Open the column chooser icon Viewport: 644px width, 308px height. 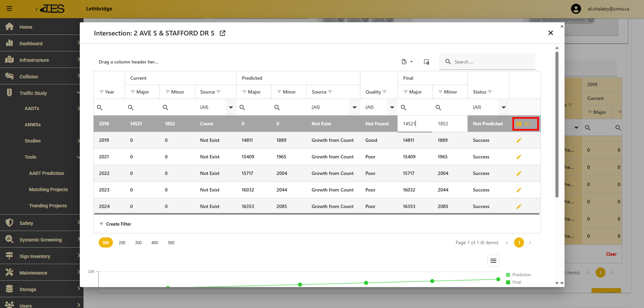426,62
